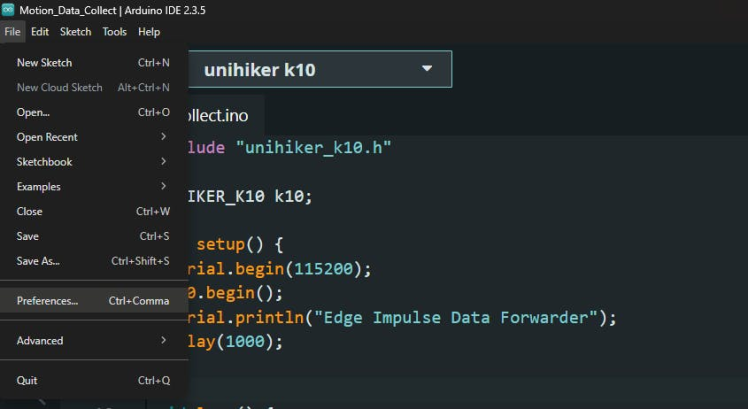Switch to the collect.ino sketch tab
The height and width of the screenshot is (409, 748).
click(210, 115)
